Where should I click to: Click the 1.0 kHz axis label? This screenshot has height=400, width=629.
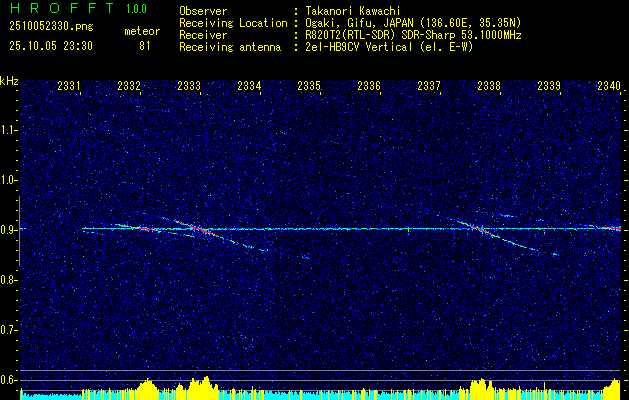coord(9,180)
